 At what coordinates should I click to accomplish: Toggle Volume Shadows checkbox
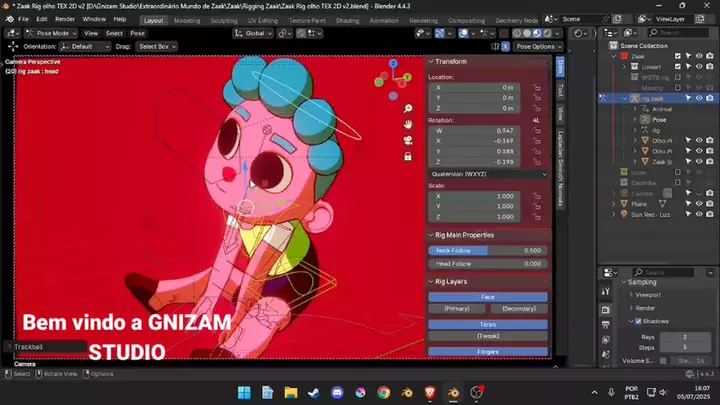[663, 361]
